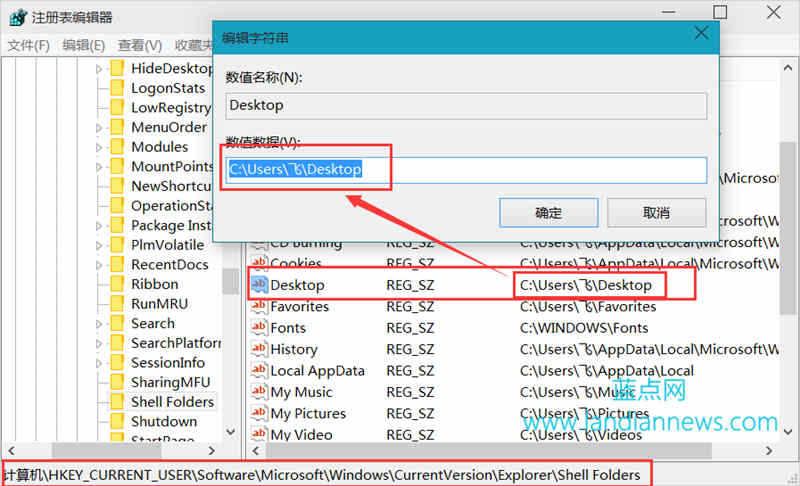Image resolution: width=800 pixels, height=486 pixels.
Task: Click the 数值数据 value input field
Action: 466,170
